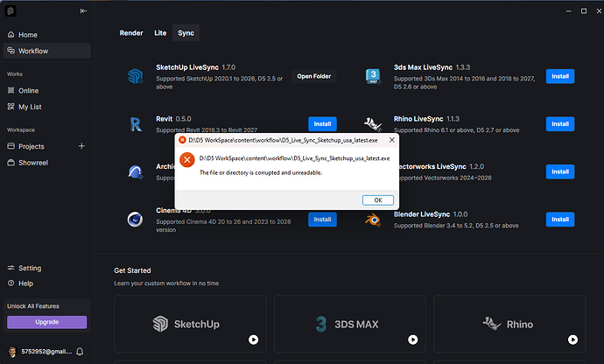Click the D5 Render logo icon
Viewport: 604px width, 364px height.
(11, 10)
